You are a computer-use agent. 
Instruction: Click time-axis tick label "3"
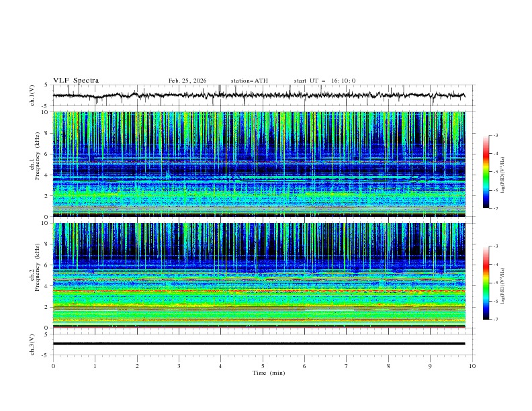point(179,366)
